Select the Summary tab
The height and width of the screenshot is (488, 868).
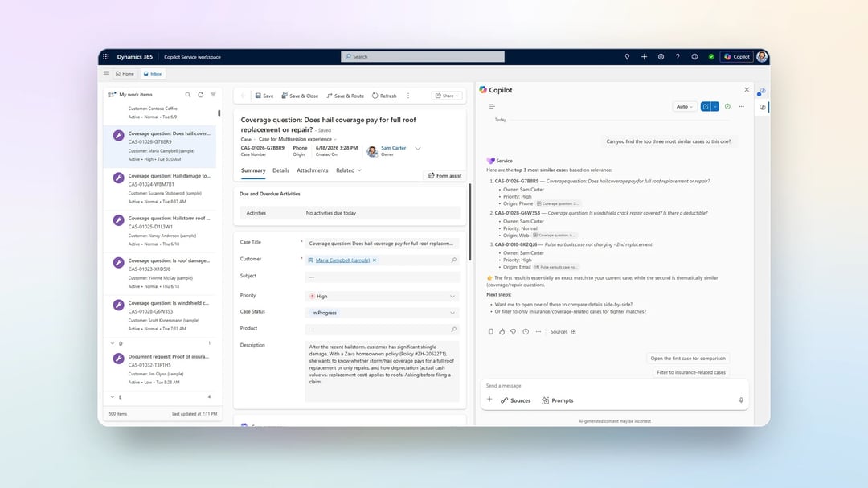(x=253, y=170)
